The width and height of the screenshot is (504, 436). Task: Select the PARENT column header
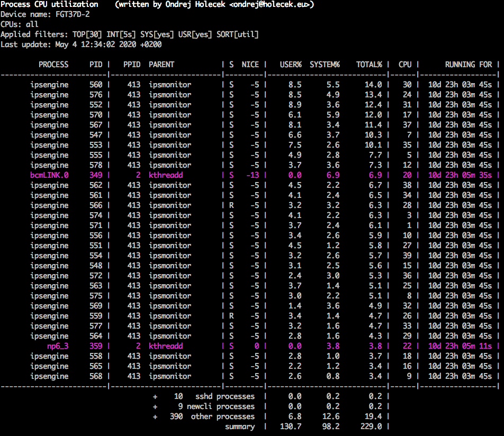point(161,65)
